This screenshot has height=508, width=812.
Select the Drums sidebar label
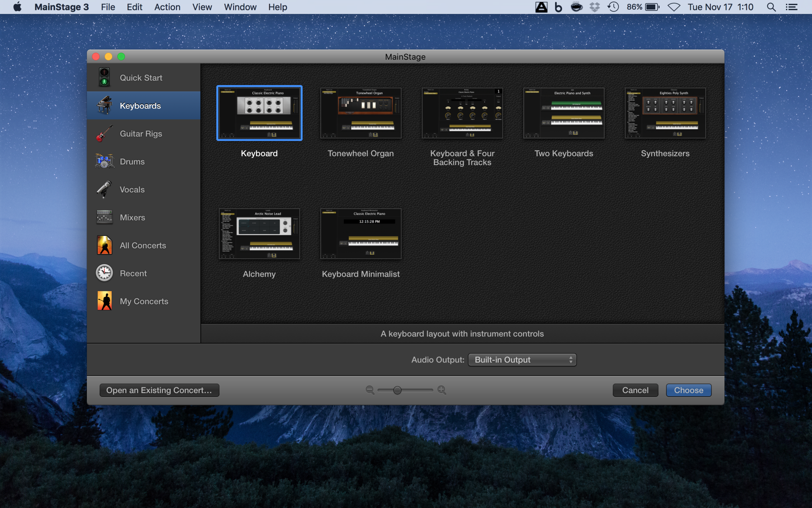click(132, 162)
